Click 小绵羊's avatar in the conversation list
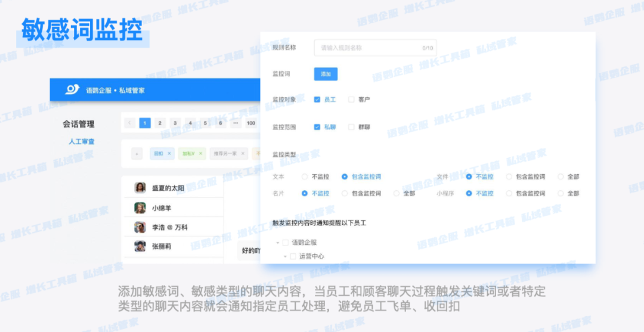Image resolution: width=644 pixels, height=332 pixels. pos(140,208)
